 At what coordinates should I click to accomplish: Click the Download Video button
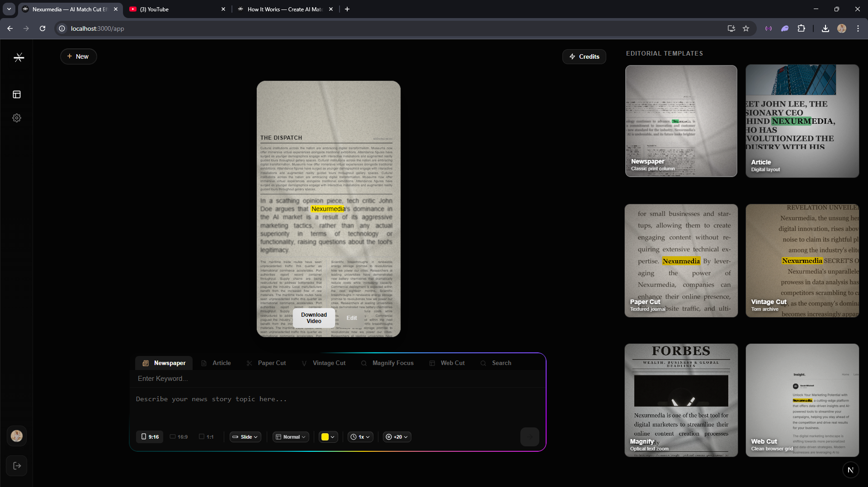click(x=314, y=318)
